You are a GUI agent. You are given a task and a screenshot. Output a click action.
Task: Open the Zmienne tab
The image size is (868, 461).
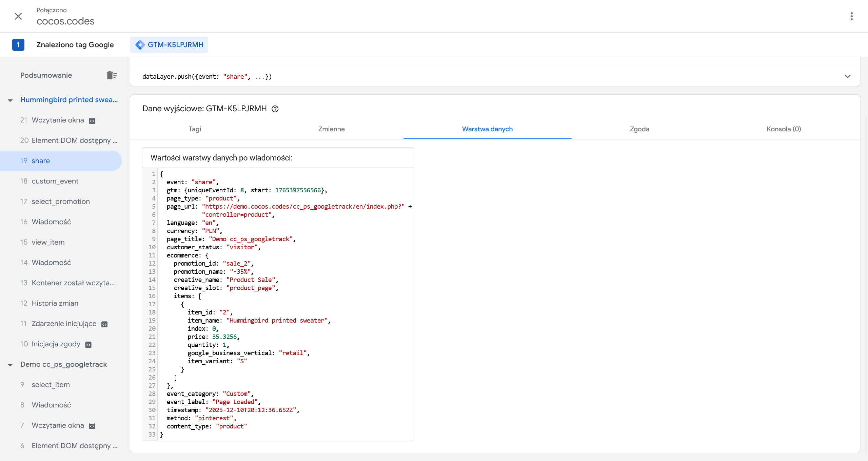[x=331, y=129]
